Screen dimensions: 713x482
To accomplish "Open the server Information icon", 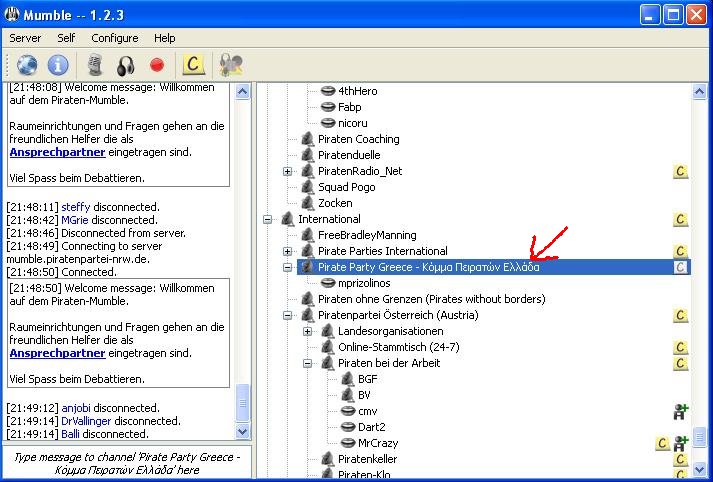I will pos(58,65).
